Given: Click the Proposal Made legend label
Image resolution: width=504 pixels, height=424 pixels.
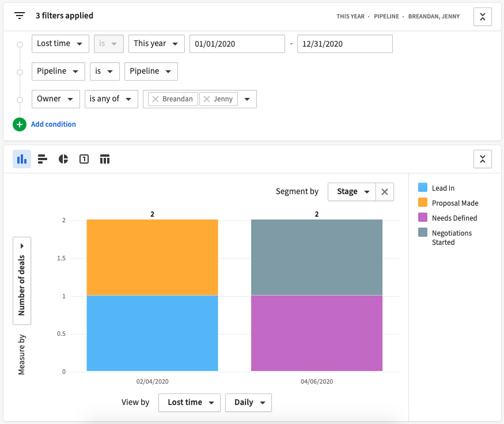Looking at the screenshot, I should 455,203.
